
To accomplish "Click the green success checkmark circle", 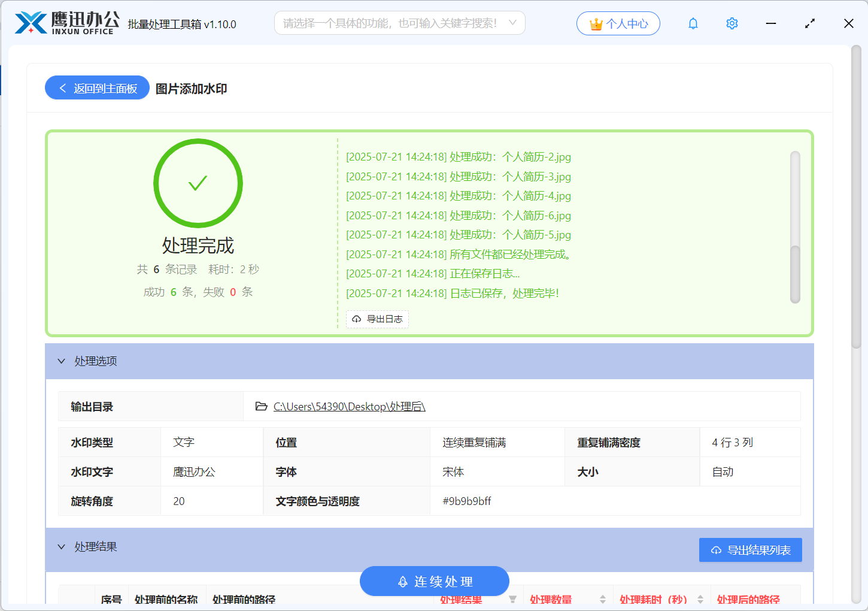I will tap(198, 183).
